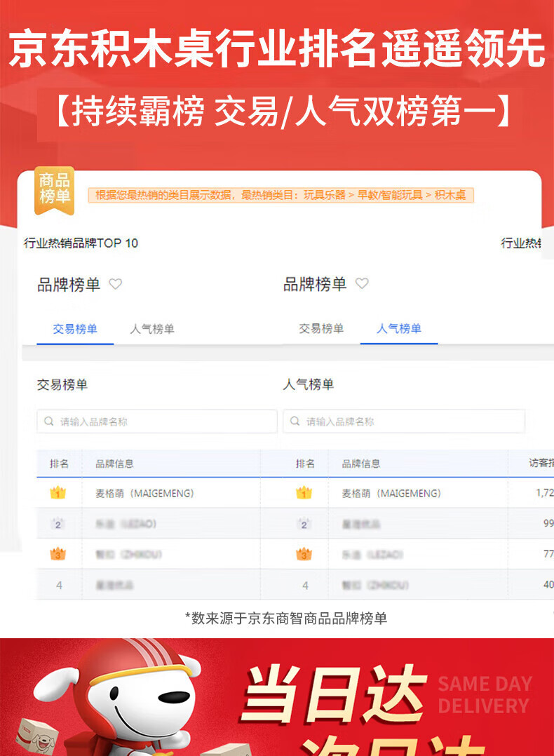Click the orange hot-category notice banner
Image resolution: width=554 pixels, height=756 pixels.
[281, 195]
